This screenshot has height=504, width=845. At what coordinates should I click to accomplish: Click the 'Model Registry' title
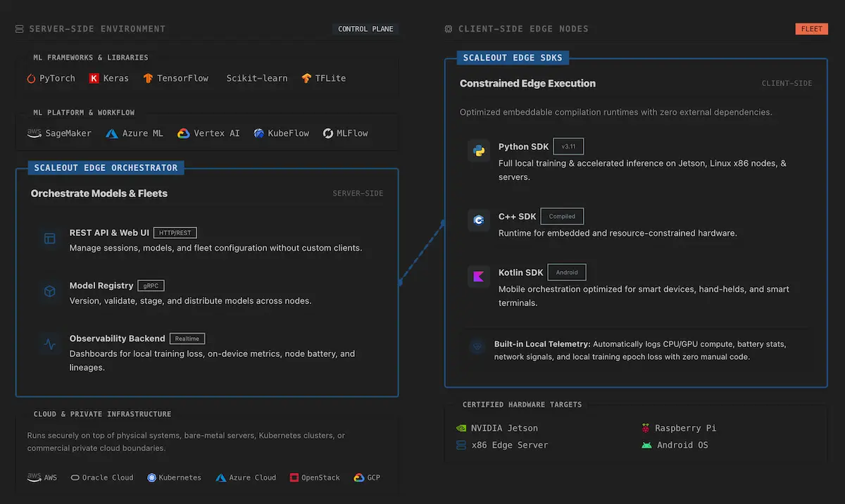click(x=101, y=286)
